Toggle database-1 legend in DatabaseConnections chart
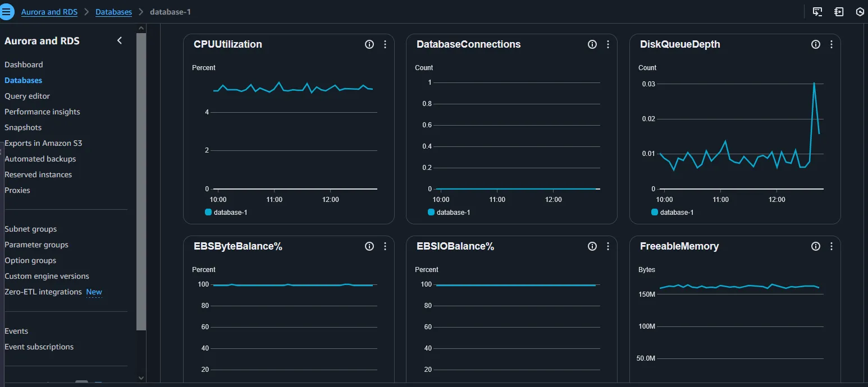Image resolution: width=868 pixels, height=387 pixels. (x=449, y=213)
